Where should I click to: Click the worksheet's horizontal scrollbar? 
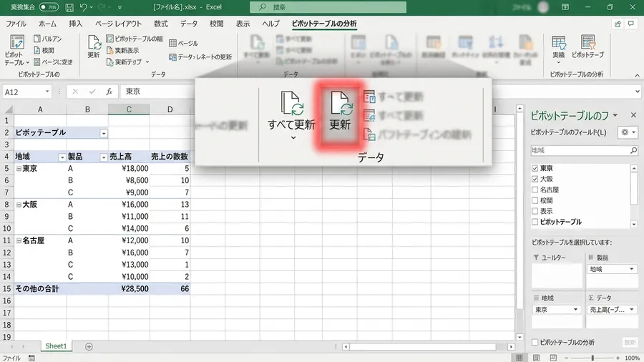coord(423,347)
